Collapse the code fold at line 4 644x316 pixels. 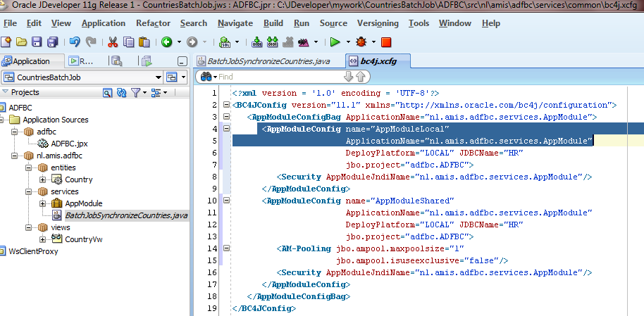tap(226, 129)
